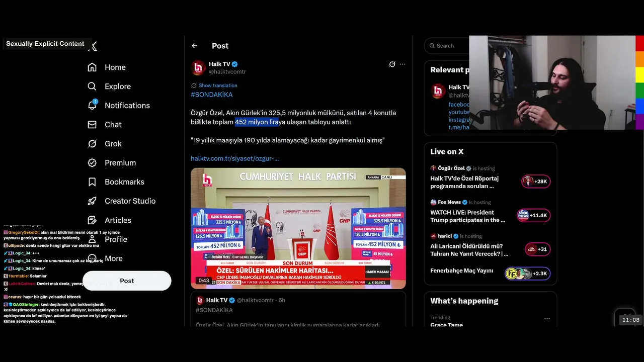Click the What's happening heading
The image size is (644, 362).
[x=464, y=301]
